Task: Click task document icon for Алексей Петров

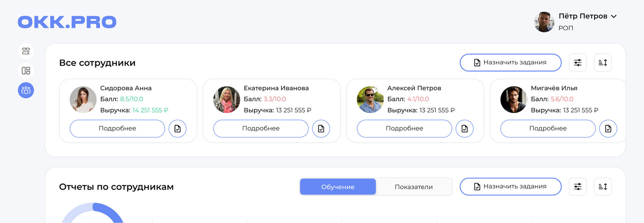Action: (x=465, y=129)
